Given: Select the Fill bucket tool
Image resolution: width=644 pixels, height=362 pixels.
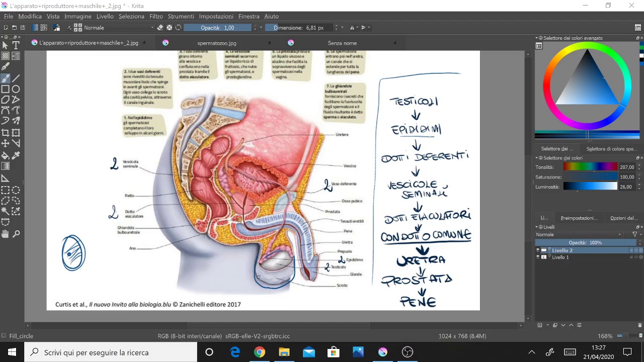Looking at the screenshot, I should [6, 155].
